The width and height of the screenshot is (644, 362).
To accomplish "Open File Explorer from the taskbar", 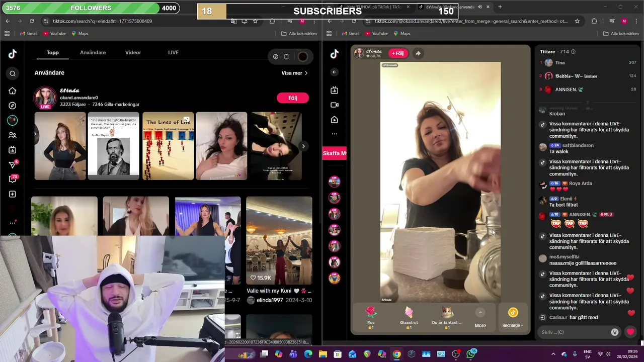I will pyautogui.click(x=323, y=354).
